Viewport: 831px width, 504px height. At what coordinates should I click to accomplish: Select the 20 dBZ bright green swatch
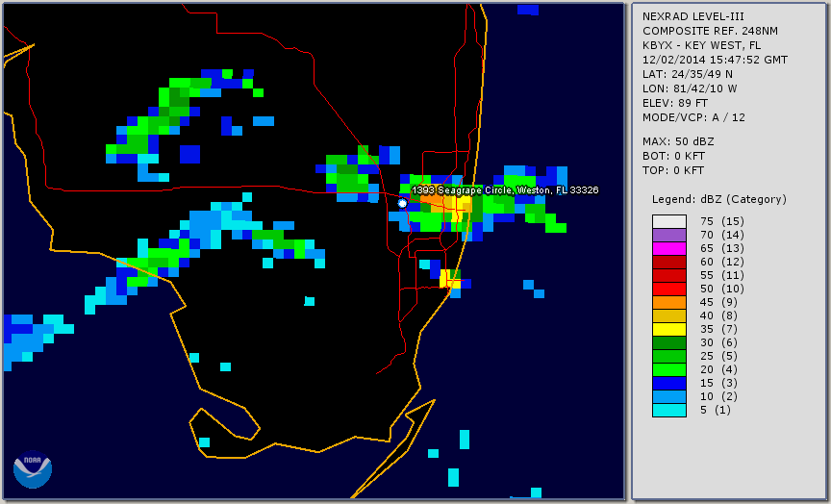[669, 370]
